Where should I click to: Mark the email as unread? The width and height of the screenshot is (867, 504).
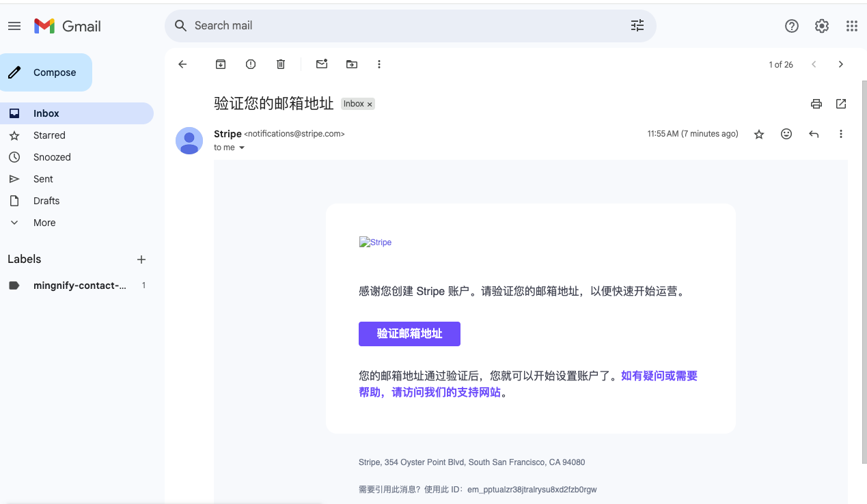pyautogui.click(x=321, y=64)
